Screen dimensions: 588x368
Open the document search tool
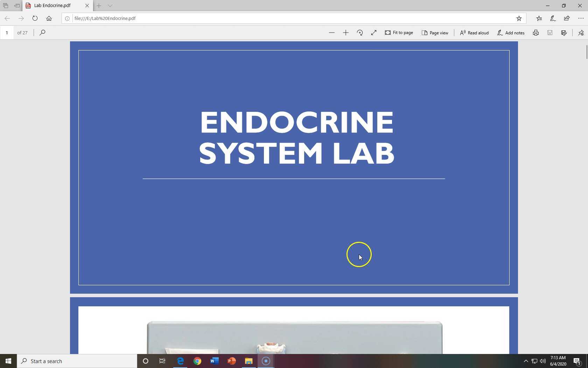tap(42, 33)
